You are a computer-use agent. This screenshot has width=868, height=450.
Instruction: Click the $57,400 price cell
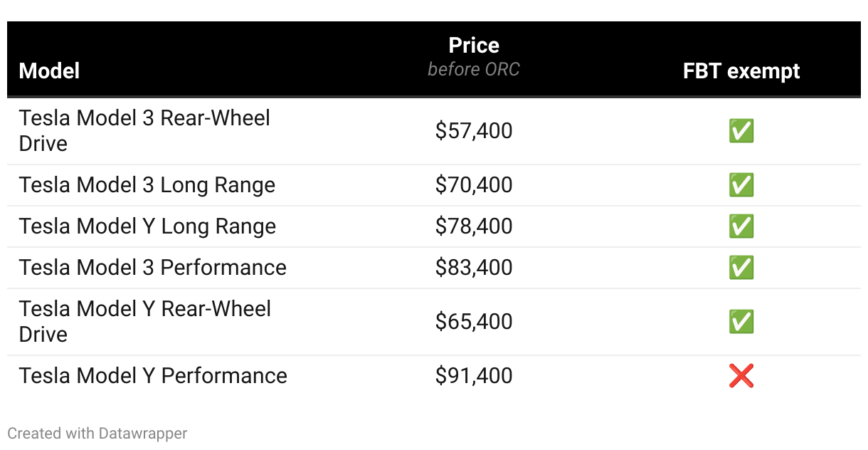(x=474, y=131)
